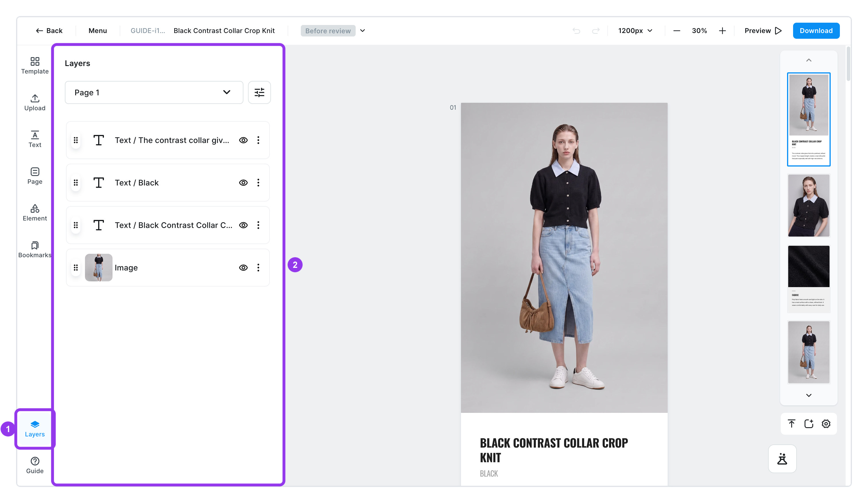The height and width of the screenshot is (503, 868).
Task: Open the Text tool panel
Action: tap(35, 139)
